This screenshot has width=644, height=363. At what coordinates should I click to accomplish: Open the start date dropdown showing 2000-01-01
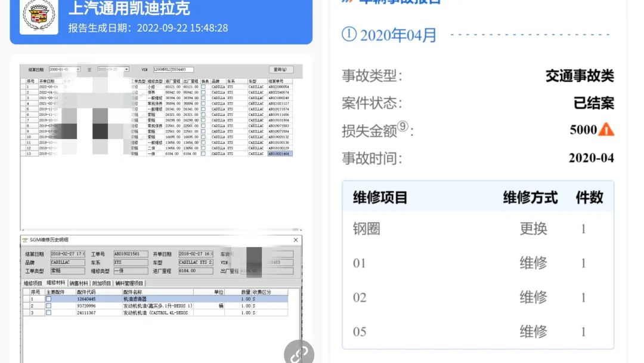pos(79,69)
